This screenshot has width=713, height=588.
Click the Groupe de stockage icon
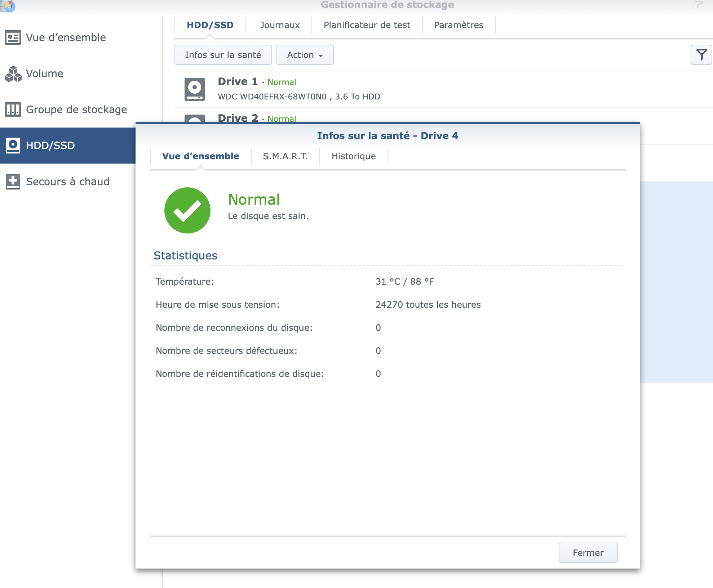pyautogui.click(x=13, y=110)
